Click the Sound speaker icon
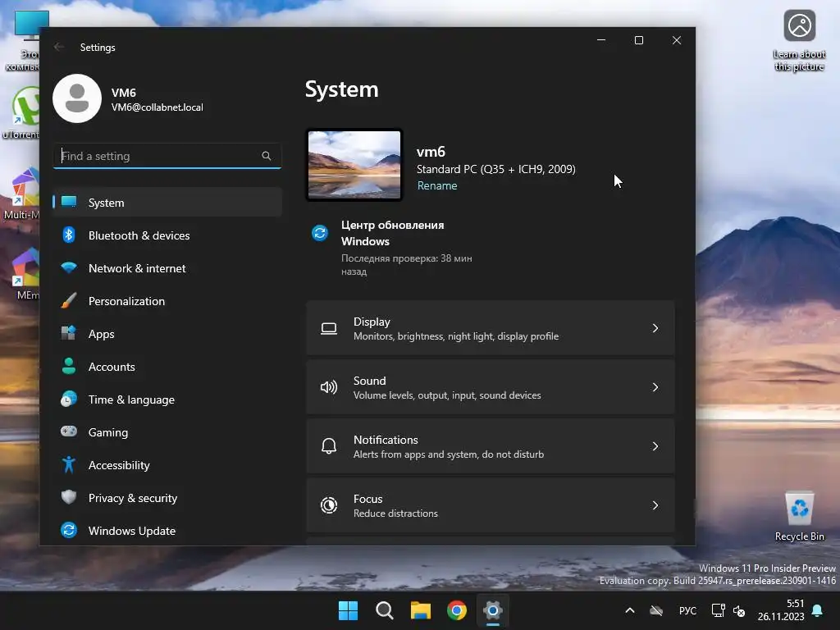The width and height of the screenshot is (840, 630). coord(329,387)
